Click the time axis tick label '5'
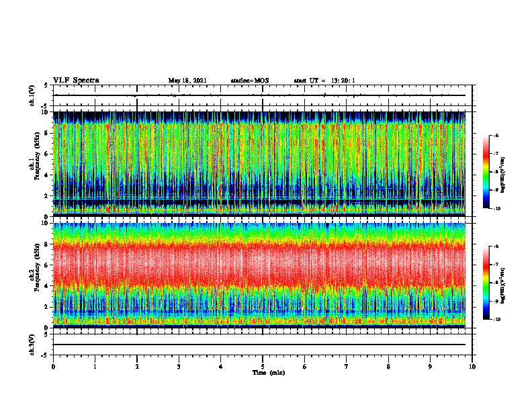The height and width of the screenshot is (411, 532). pyautogui.click(x=263, y=367)
